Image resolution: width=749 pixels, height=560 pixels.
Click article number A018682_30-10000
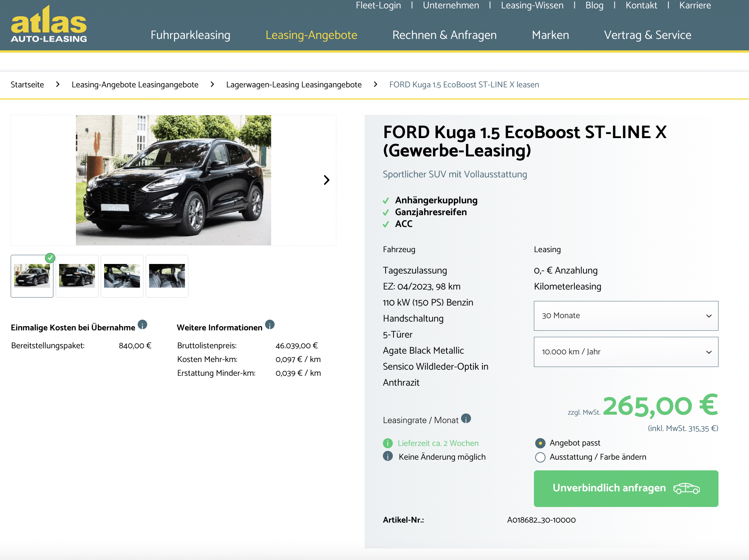click(x=542, y=520)
